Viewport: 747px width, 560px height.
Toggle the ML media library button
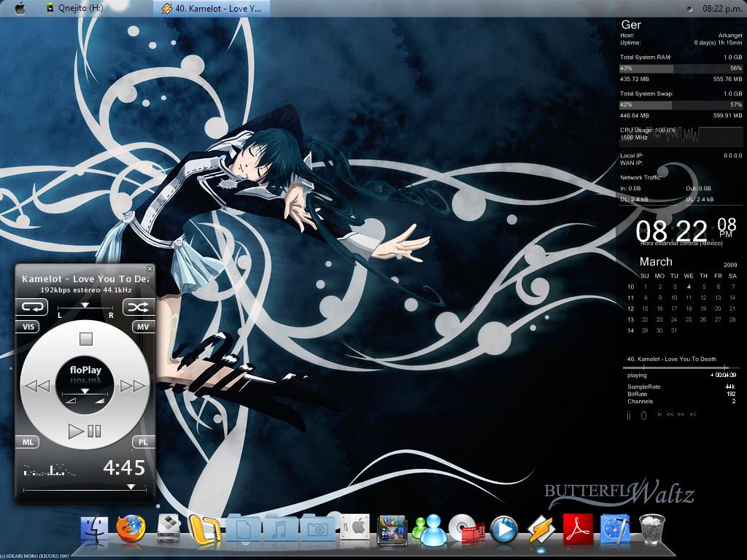click(x=28, y=442)
